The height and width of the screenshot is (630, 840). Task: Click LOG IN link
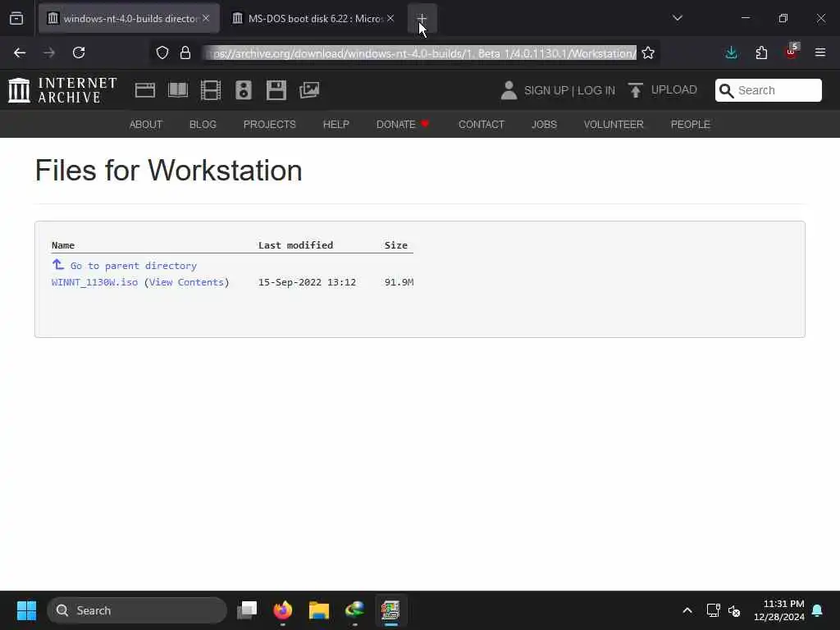596,90
